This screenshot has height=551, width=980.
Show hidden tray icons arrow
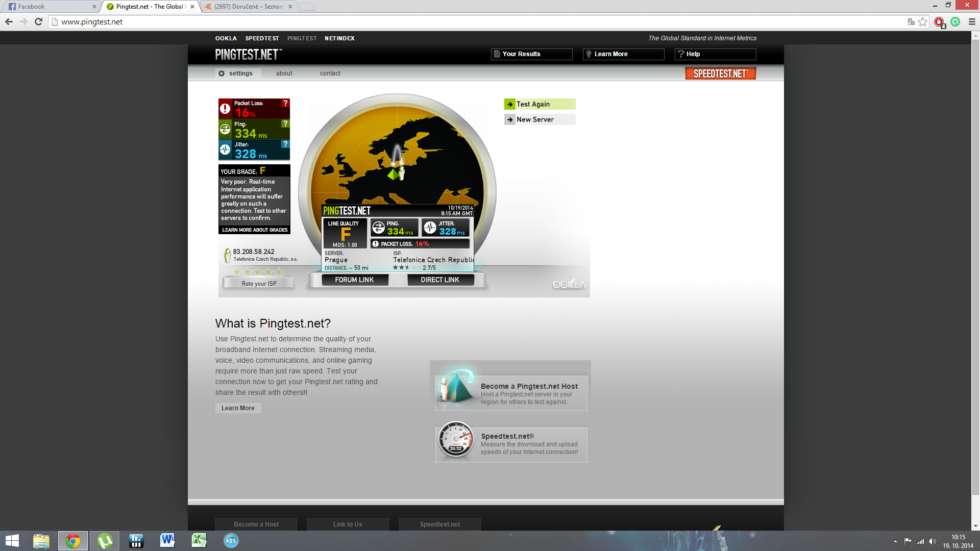pyautogui.click(x=895, y=541)
